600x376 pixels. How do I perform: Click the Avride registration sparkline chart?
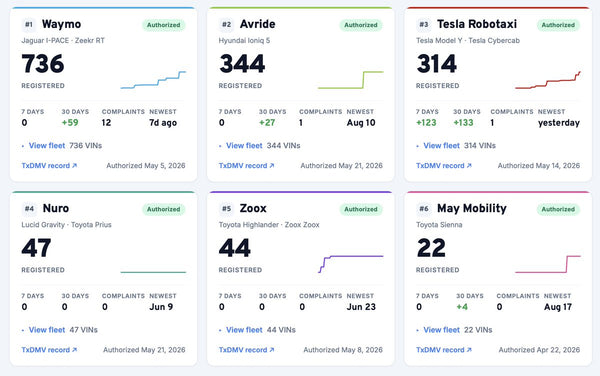pos(351,80)
